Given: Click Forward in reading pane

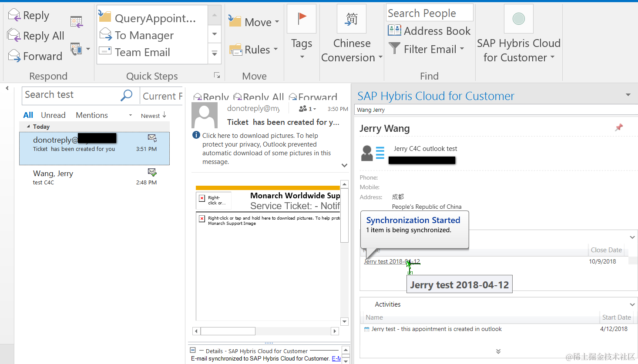Looking at the screenshot, I should pyautogui.click(x=313, y=97).
